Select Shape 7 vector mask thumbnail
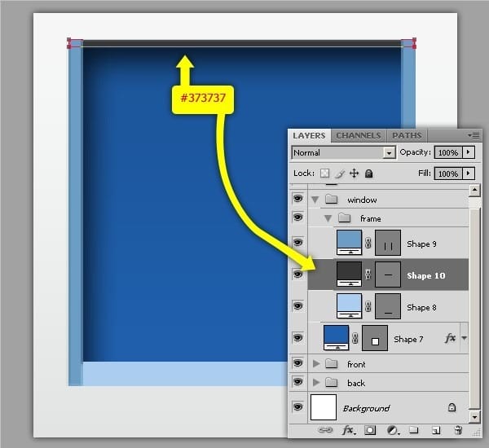Screen dimensions: 489x448 click(375, 338)
